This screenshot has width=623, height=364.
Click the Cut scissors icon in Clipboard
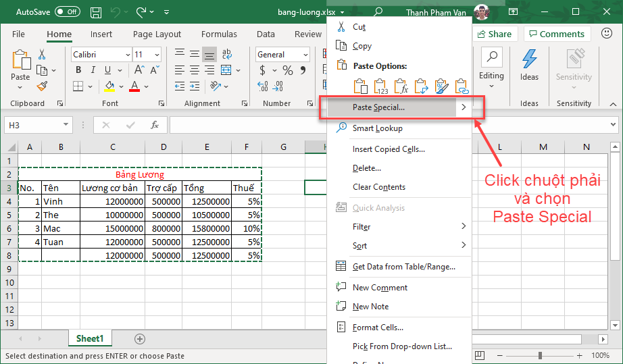[42, 55]
